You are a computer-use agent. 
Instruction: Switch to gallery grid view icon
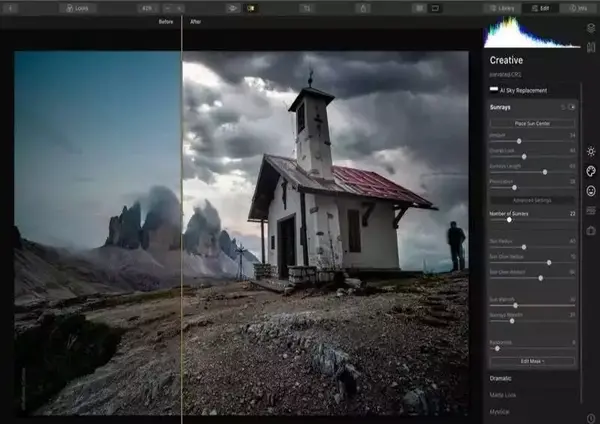coord(420,8)
